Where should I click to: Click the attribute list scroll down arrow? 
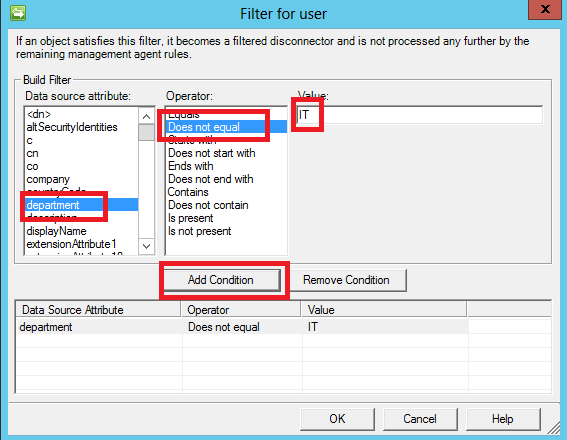(x=146, y=246)
